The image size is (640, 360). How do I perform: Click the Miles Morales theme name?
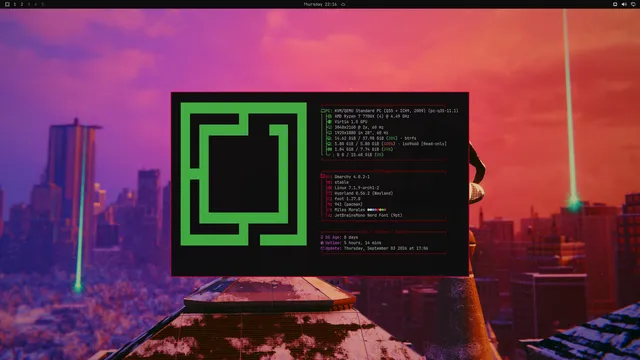pos(349,210)
